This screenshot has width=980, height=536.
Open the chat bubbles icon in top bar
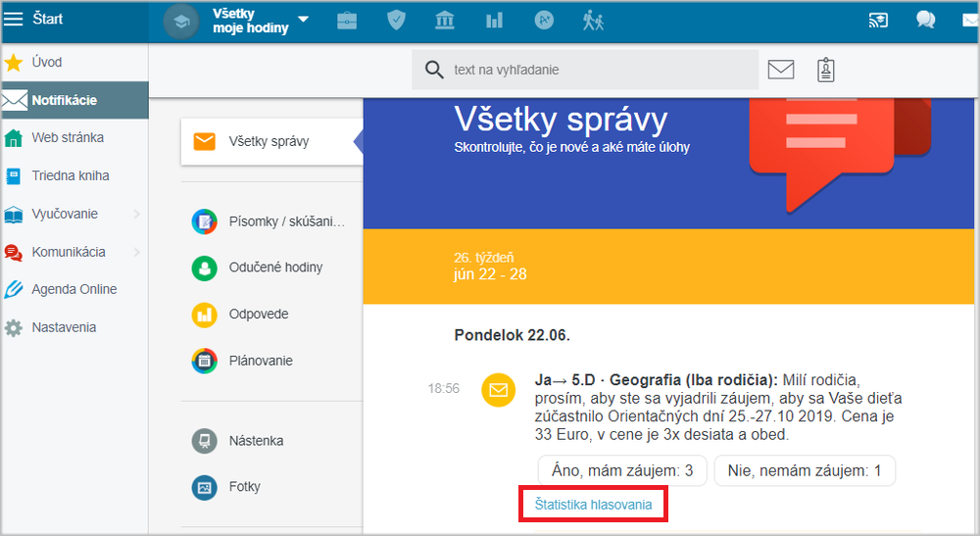pos(926,20)
